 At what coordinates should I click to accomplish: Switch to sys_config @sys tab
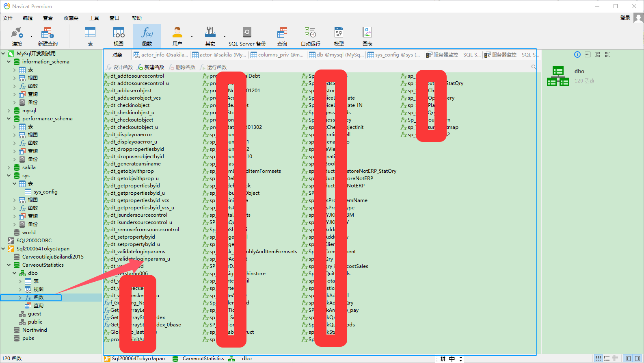[x=394, y=54]
